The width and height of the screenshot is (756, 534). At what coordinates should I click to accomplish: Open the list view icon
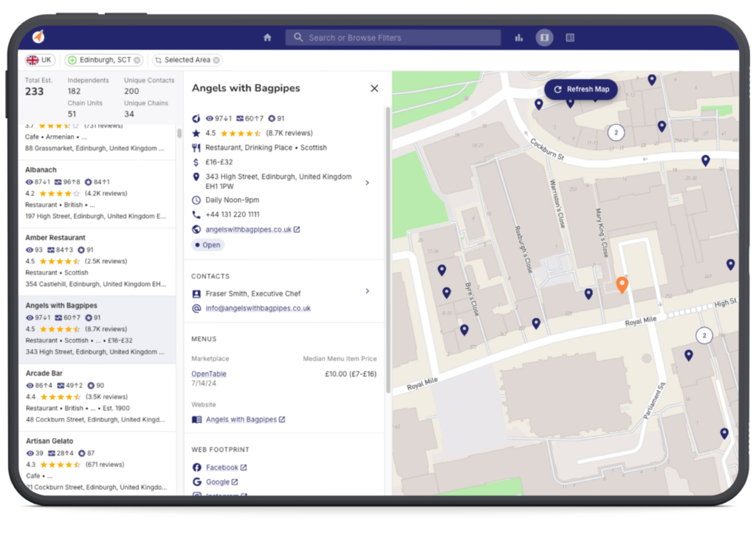tap(570, 38)
